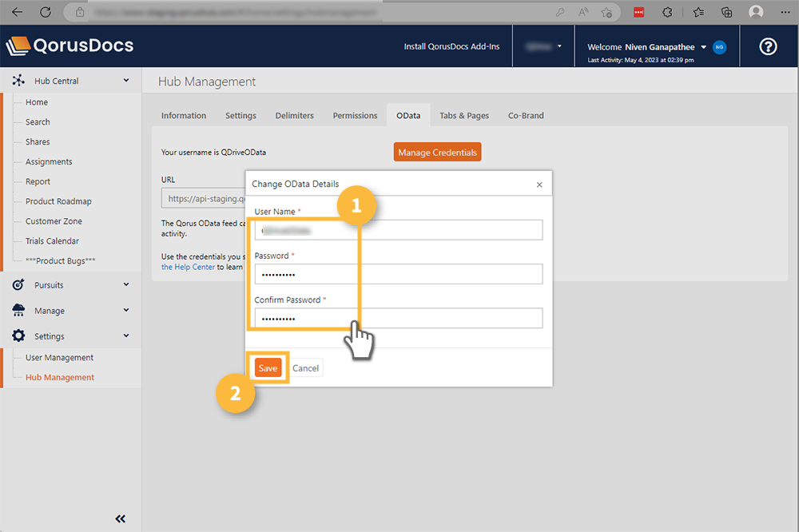Open the help question mark icon

[x=768, y=46]
